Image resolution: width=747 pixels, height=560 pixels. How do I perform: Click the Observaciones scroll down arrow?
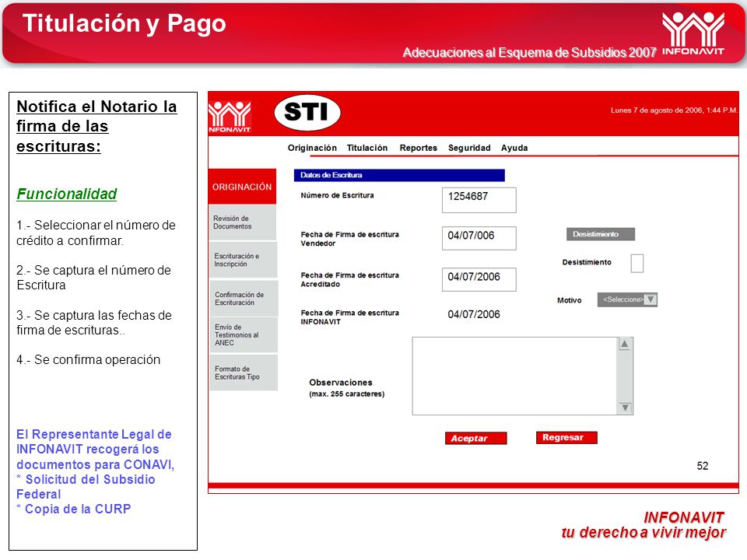click(x=625, y=408)
